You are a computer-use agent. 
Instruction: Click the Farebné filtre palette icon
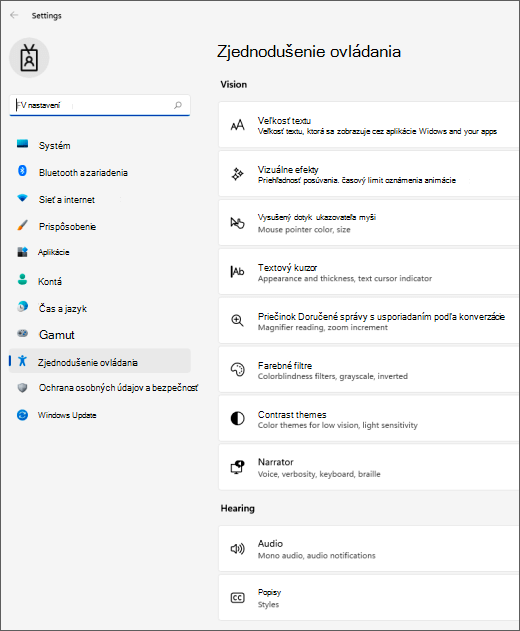[237, 369]
